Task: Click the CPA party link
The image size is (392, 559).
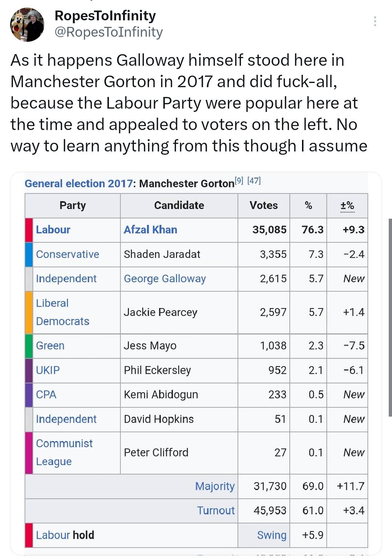Action: [x=46, y=394]
